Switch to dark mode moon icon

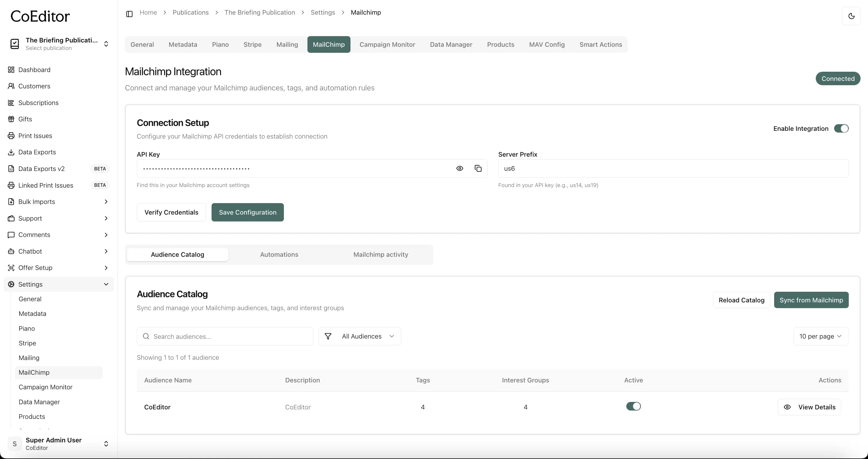851,16
